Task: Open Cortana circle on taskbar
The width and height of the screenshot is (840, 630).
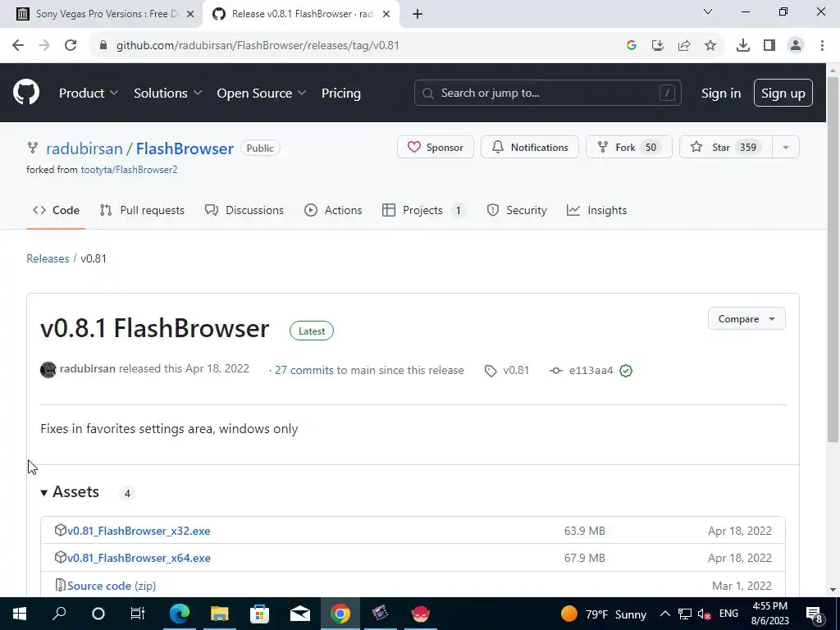Action: tap(98, 614)
